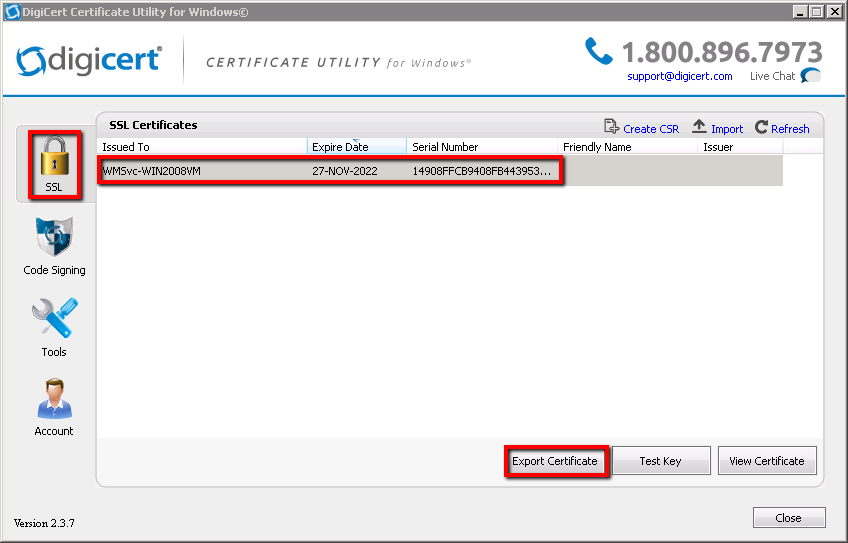
Task: Sort by Expire Date column header
Action: [356, 147]
